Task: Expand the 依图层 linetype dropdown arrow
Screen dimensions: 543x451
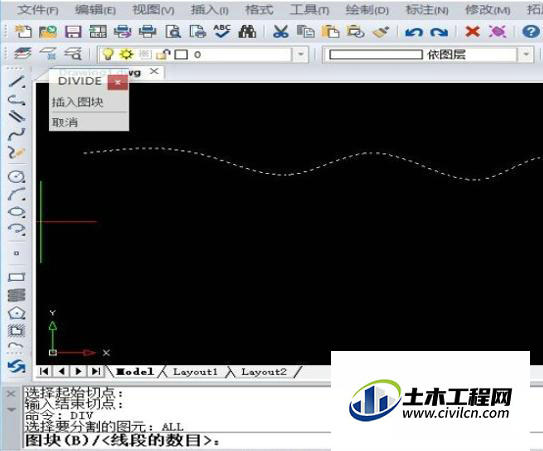Action: point(526,54)
